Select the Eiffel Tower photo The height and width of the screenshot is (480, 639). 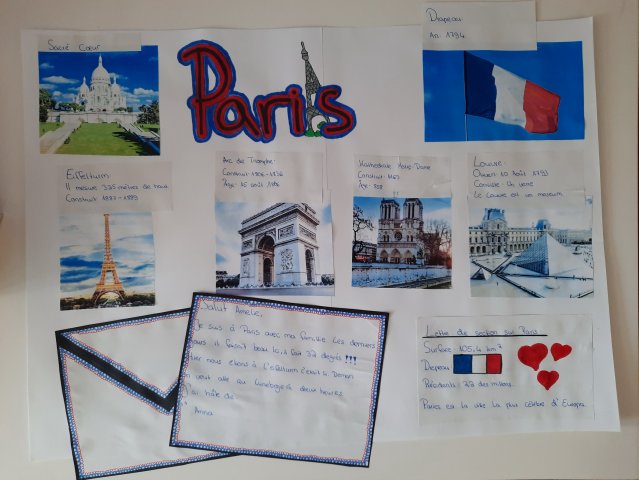[107, 259]
